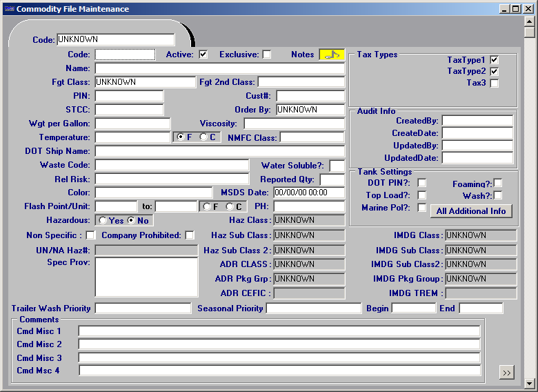This screenshot has height=392, width=538.
Task: Click scrollbar down arrow
Action: 529,383
